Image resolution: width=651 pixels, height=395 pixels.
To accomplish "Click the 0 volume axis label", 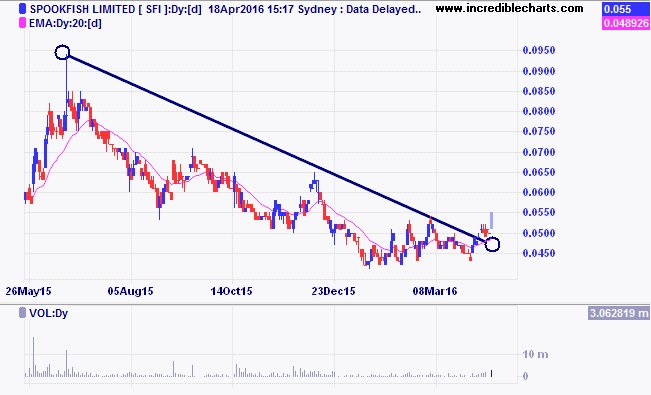I will point(526,376).
